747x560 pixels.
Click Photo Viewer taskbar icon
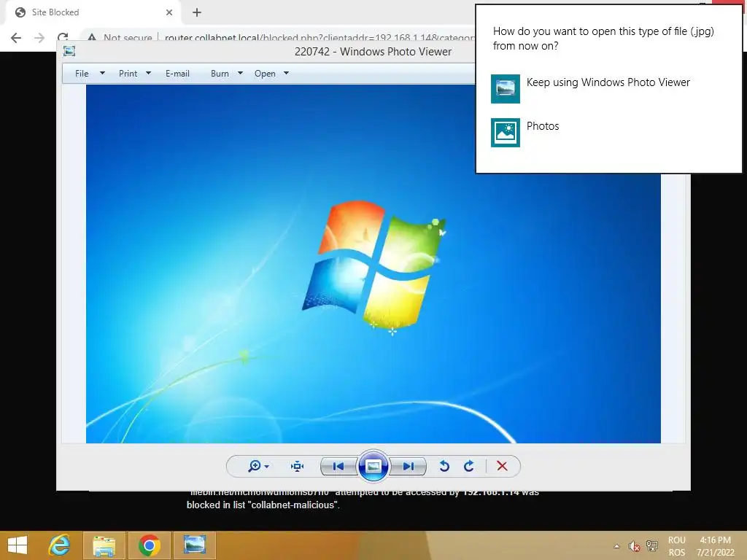(x=194, y=545)
